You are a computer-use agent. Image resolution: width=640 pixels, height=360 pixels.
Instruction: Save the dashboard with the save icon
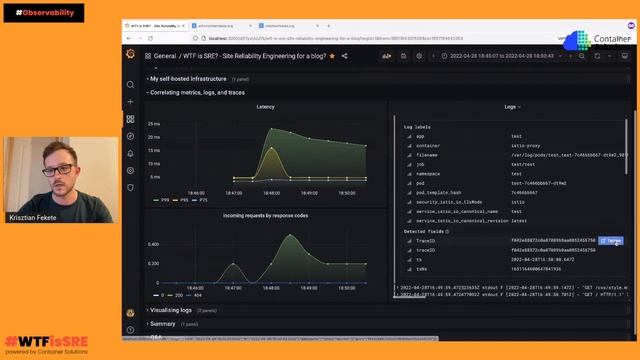pos(403,56)
